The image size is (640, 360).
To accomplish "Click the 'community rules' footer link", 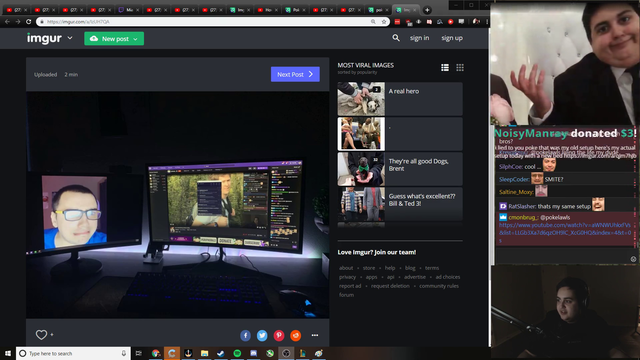I will 439,286.
